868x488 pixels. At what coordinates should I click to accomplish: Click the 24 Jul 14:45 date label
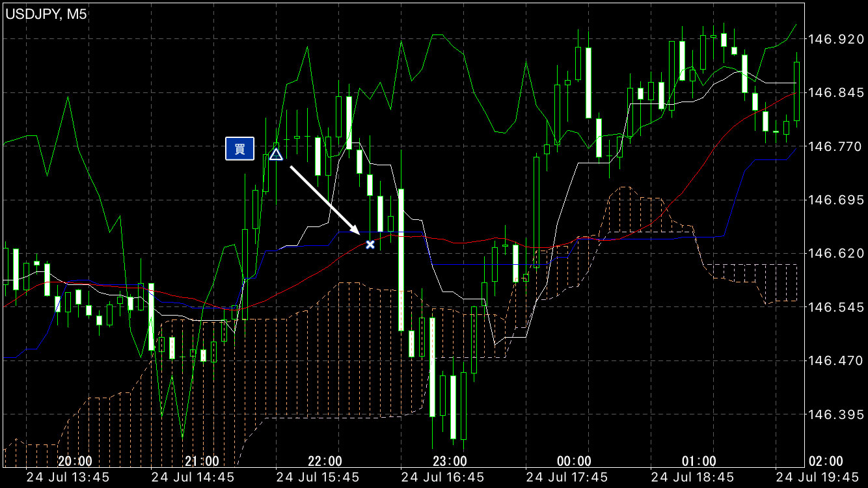tap(193, 478)
